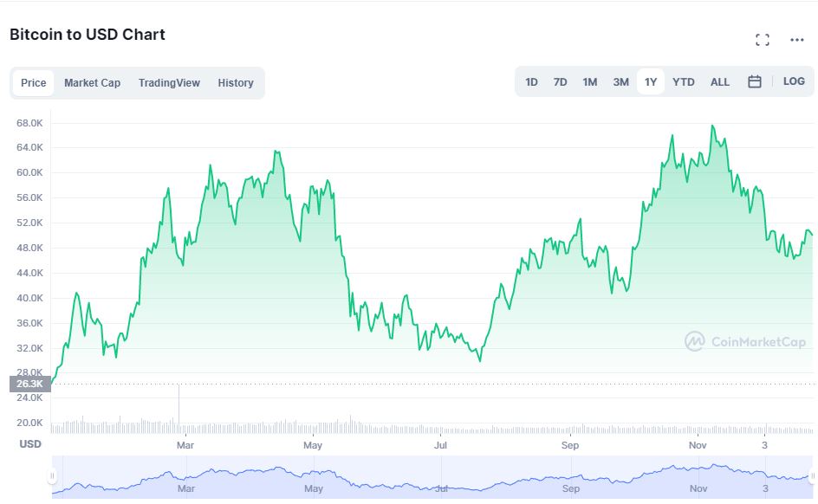818x504 pixels.
Task: Click the 68.0K axis label
Action: [29, 123]
